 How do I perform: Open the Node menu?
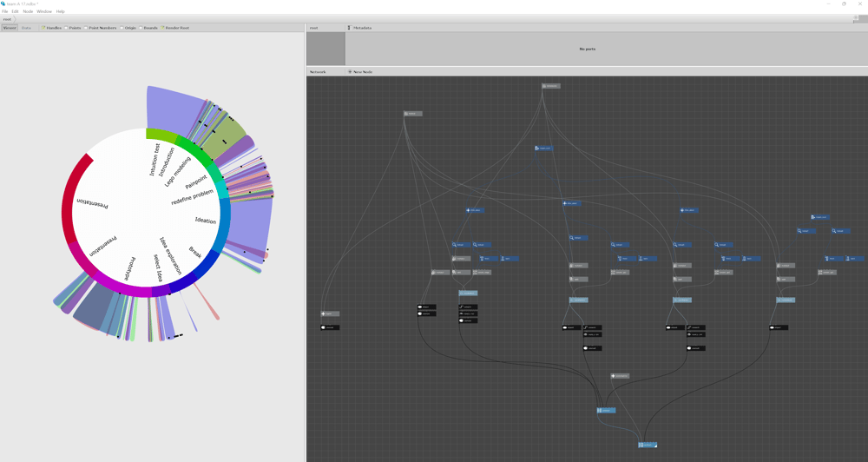tap(28, 11)
